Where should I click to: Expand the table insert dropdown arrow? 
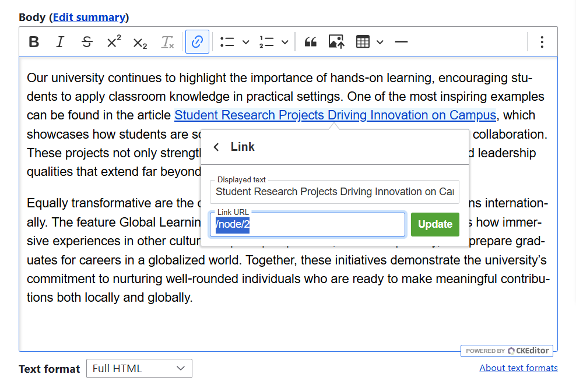pyautogui.click(x=380, y=41)
